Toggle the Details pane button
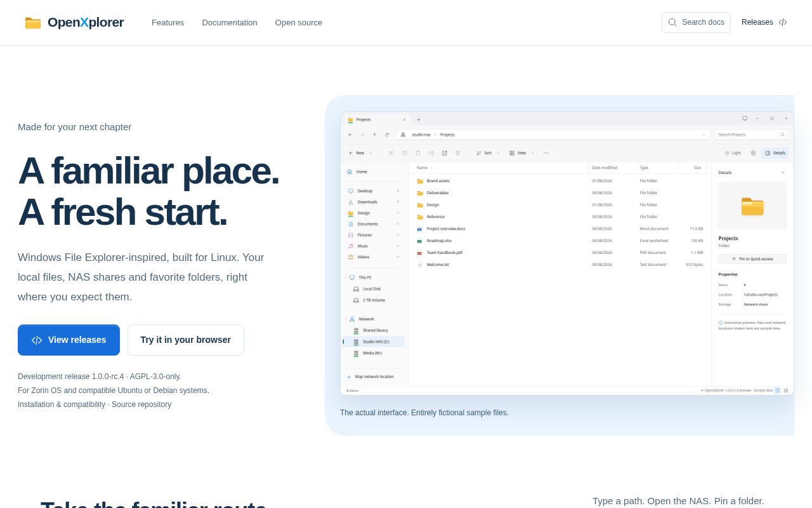This screenshot has height=508, width=812. tap(775, 153)
